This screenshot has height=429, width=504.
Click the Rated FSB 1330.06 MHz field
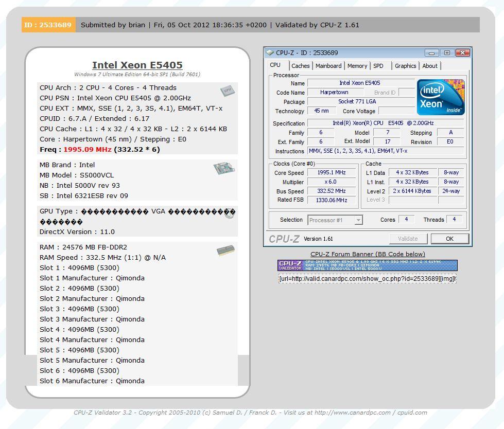tap(332, 200)
